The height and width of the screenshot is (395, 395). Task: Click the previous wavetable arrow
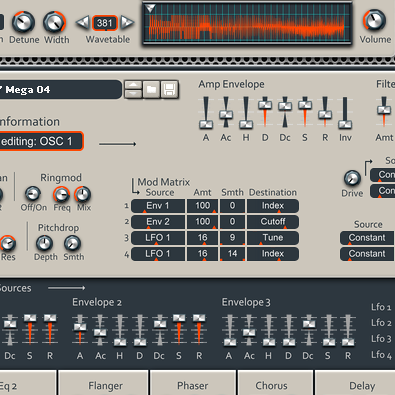(82, 23)
